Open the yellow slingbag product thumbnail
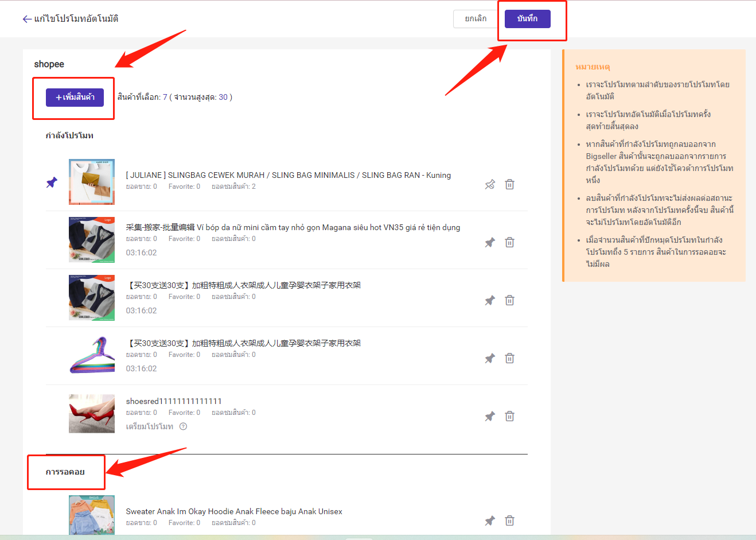756x540 pixels. point(92,182)
